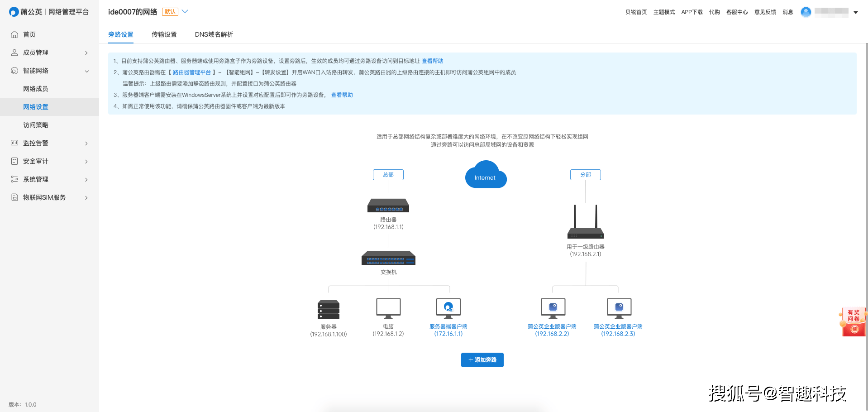Switch to the 传输设置 tab

[x=164, y=34]
